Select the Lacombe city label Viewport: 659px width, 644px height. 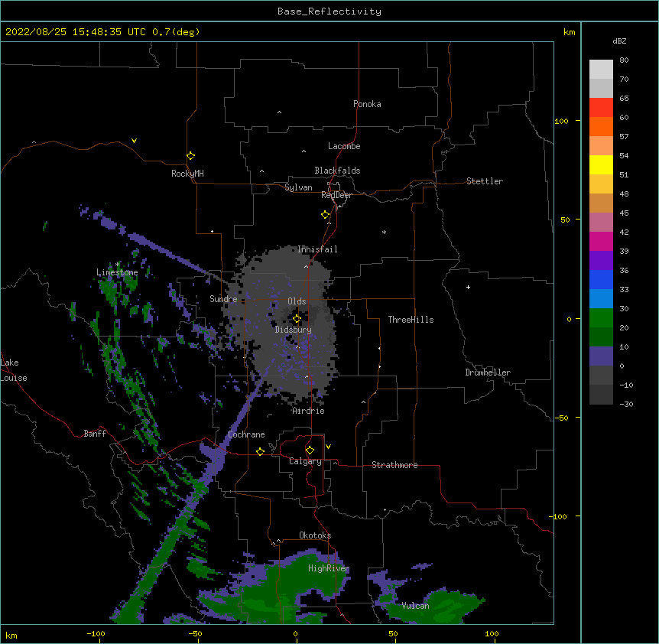click(x=344, y=146)
